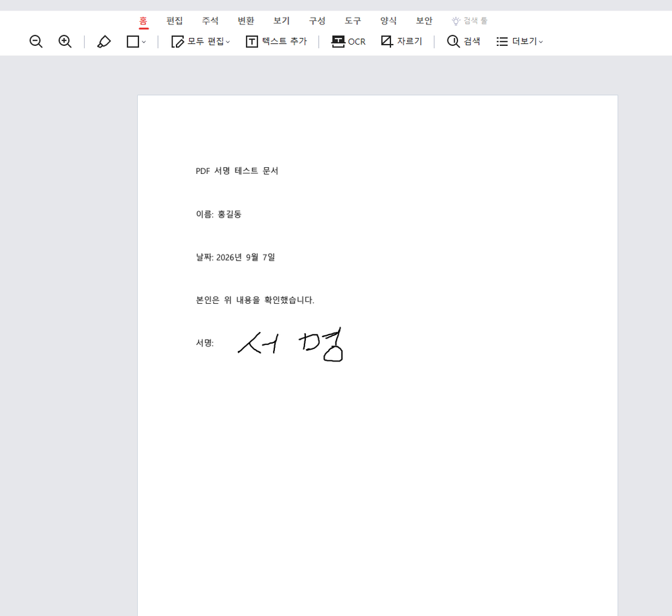Image resolution: width=672 pixels, height=616 pixels.
Task: Select the 도구 tab
Action: coord(352,21)
